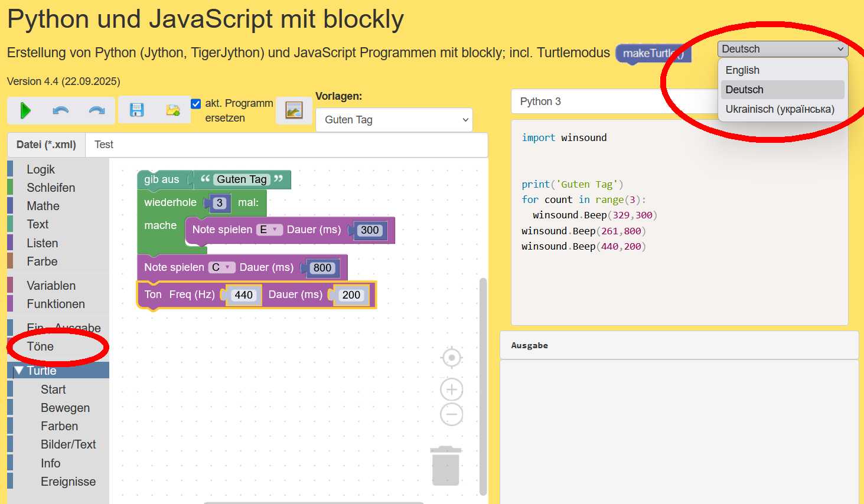This screenshot has height=504, width=864.
Task: Collapse the Turtle category in the toolbox
Action: [19, 371]
